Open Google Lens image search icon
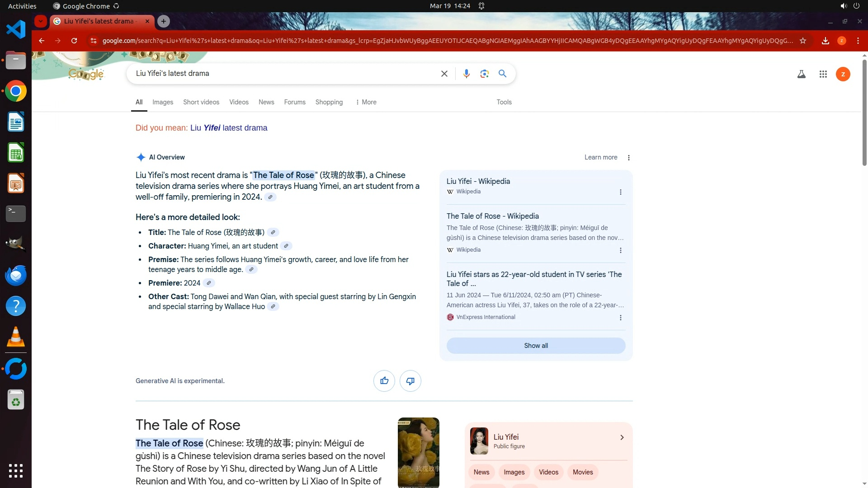868x488 pixels. coord(484,74)
